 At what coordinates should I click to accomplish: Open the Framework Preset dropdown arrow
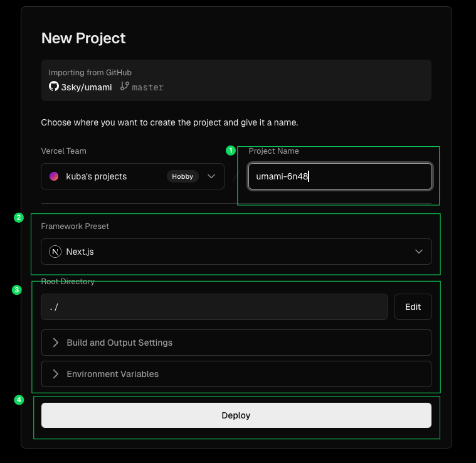coord(419,252)
